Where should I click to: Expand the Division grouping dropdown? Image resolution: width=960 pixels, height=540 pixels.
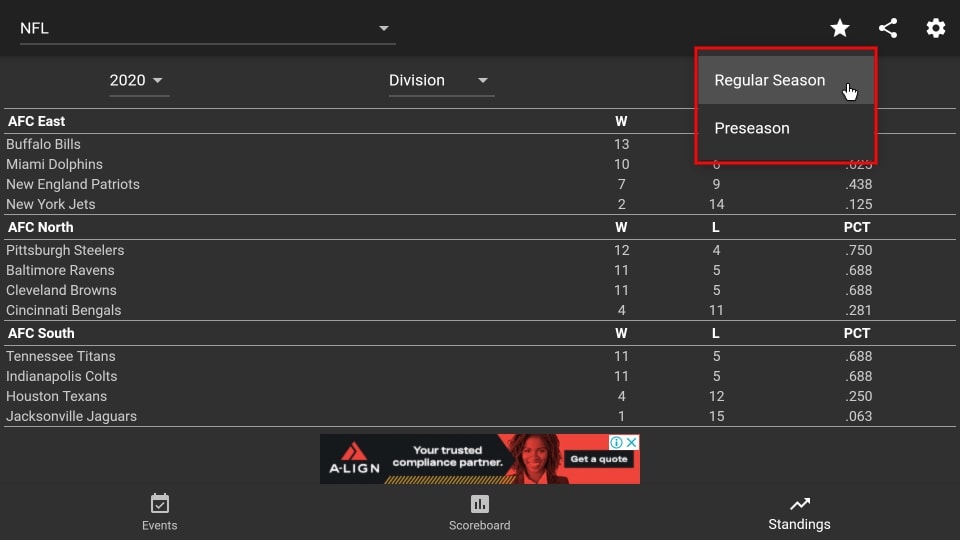440,80
